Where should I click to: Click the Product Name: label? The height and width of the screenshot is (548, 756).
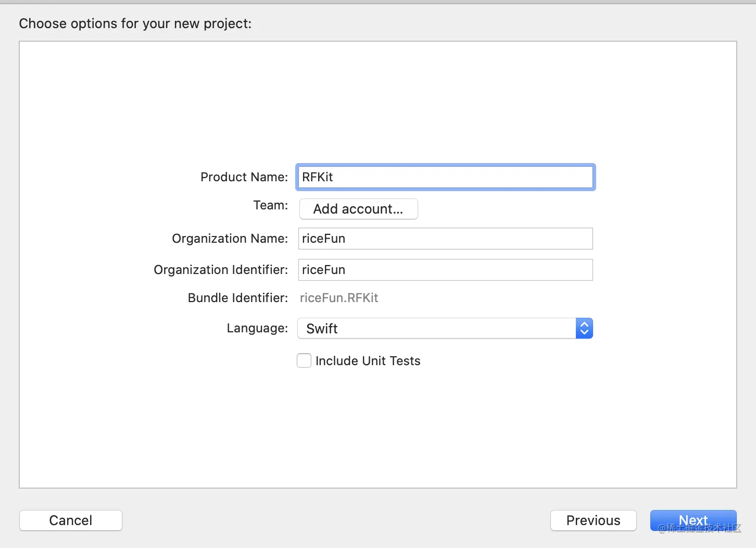[244, 177]
